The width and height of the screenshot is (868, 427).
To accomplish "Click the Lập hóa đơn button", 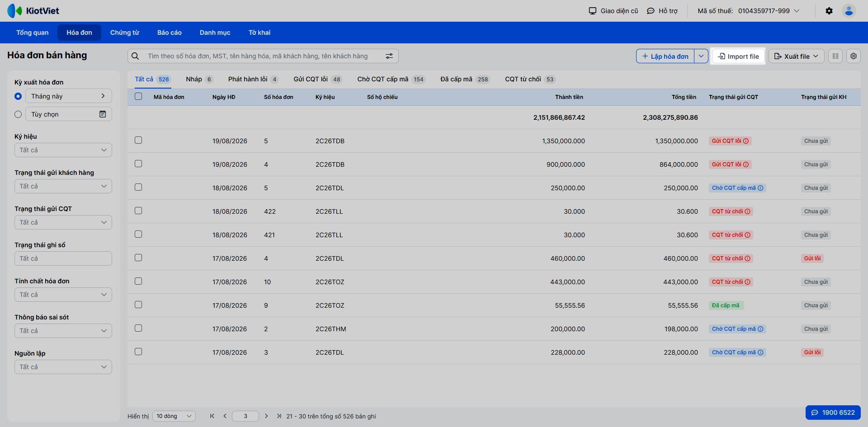I will coord(665,56).
